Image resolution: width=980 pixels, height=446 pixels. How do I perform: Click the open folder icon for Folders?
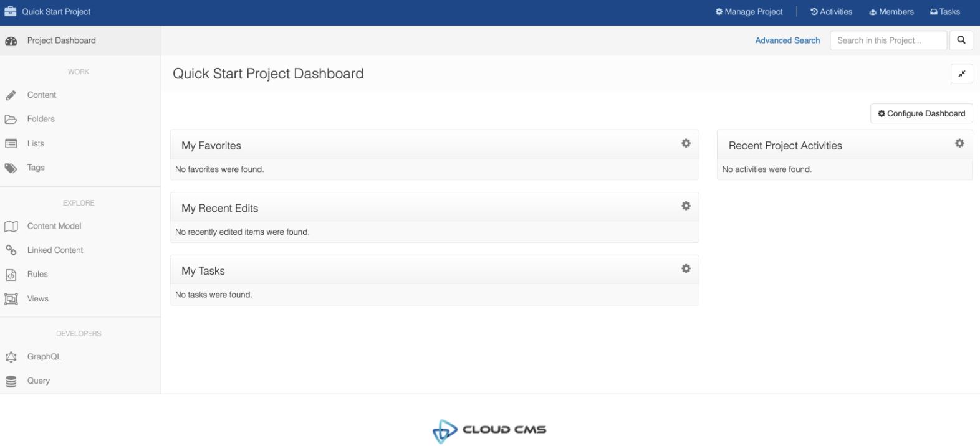(11, 119)
